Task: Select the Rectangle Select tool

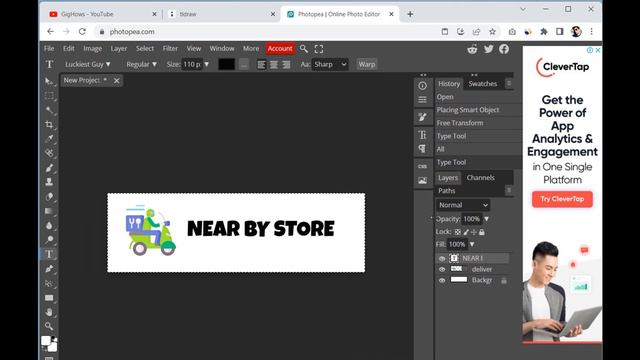Action: pos(49,96)
